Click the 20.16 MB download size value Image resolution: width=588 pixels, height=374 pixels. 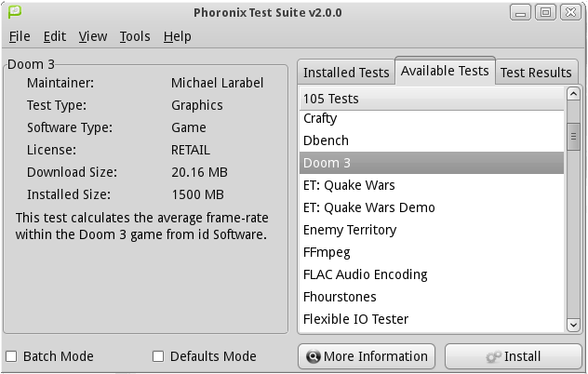tap(199, 172)
